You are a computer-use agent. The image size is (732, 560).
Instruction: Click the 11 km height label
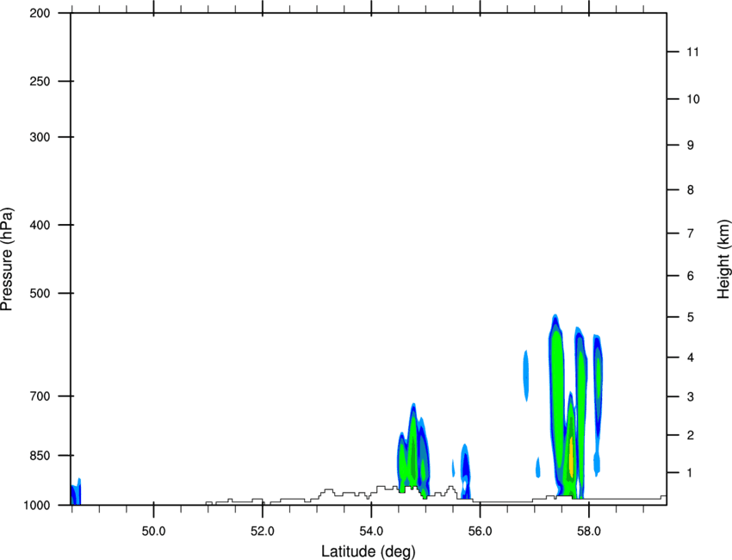click(x=692, y=52)
